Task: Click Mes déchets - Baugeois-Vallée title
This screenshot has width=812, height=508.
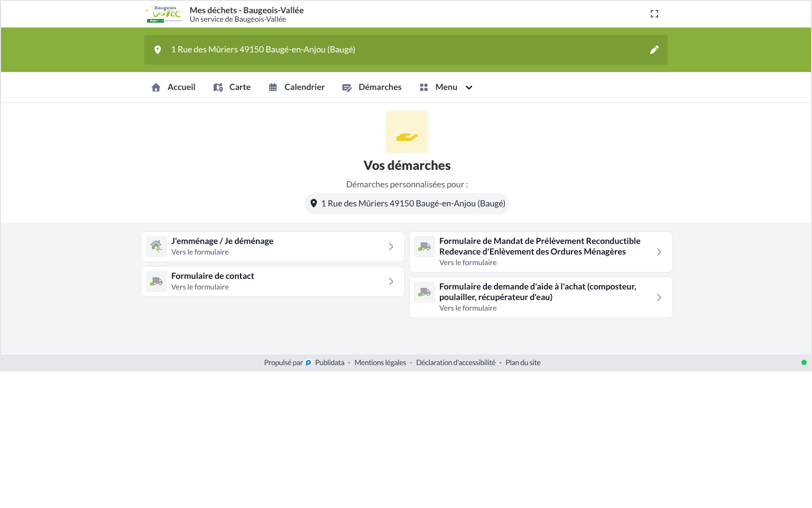Action: point(247,10)
